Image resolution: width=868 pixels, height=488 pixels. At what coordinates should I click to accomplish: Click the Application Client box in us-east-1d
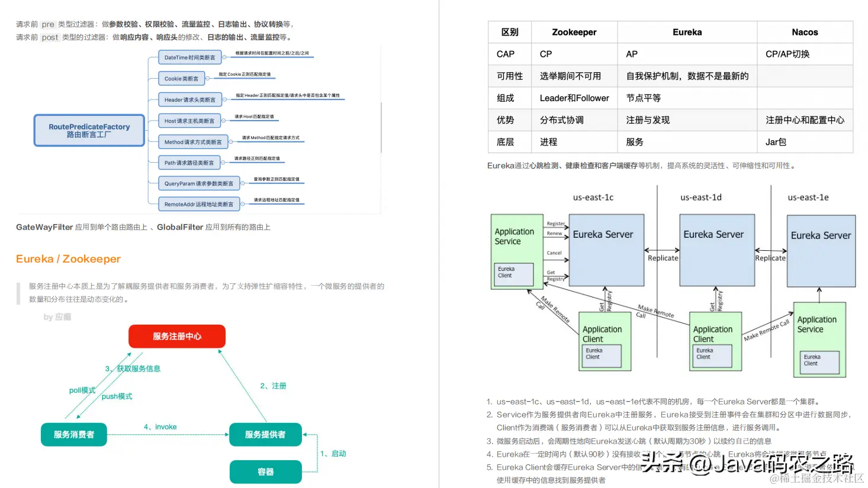coord(716,341)
